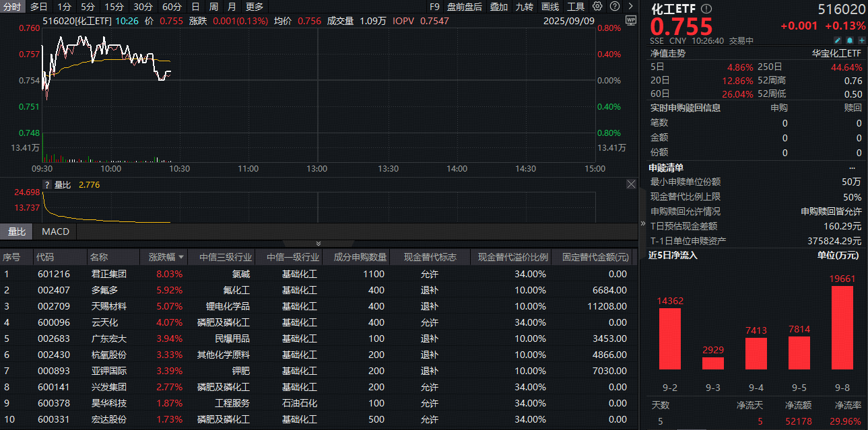Viewport: 868px width, 430px height.
Task: Switch to the MACD tab
Action: 55,231
